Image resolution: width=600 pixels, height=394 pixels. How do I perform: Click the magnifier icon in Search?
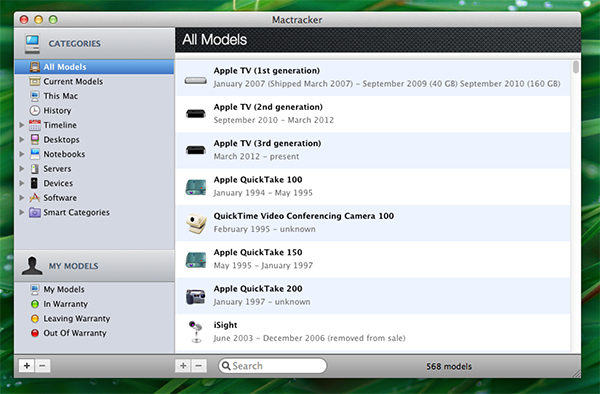[x=226, y=366]
